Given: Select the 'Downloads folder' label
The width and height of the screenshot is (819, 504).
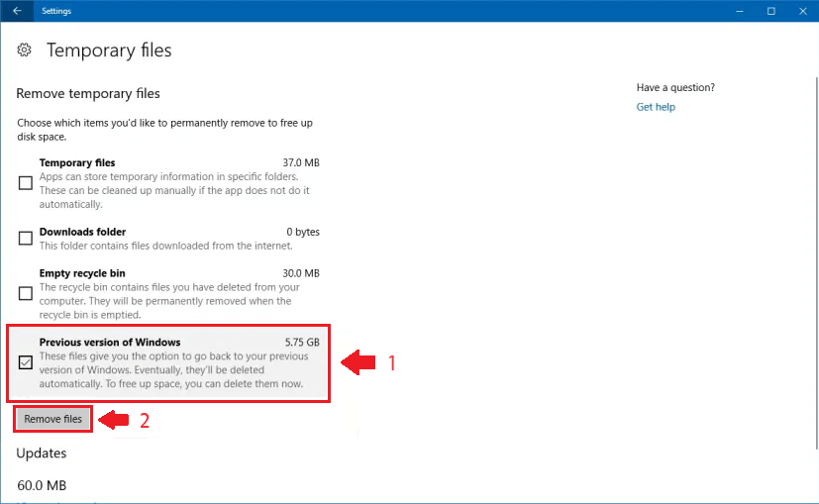Looking at the screenshot, I should point(82,232).
